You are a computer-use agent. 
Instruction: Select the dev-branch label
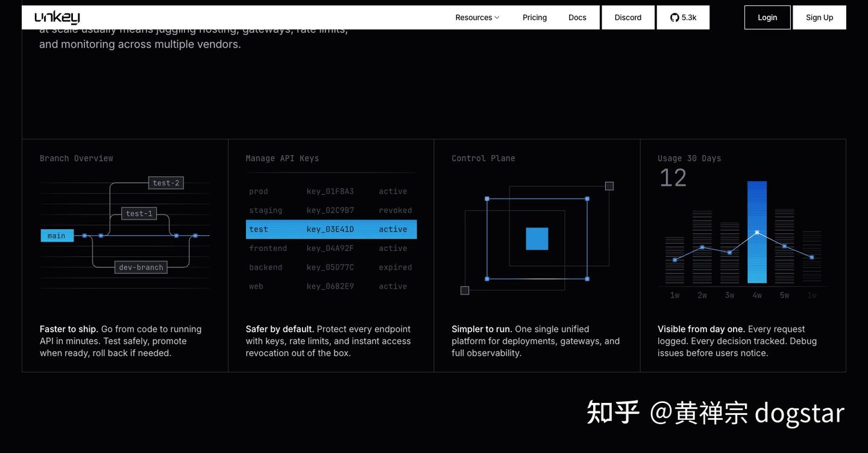[141, 267]
